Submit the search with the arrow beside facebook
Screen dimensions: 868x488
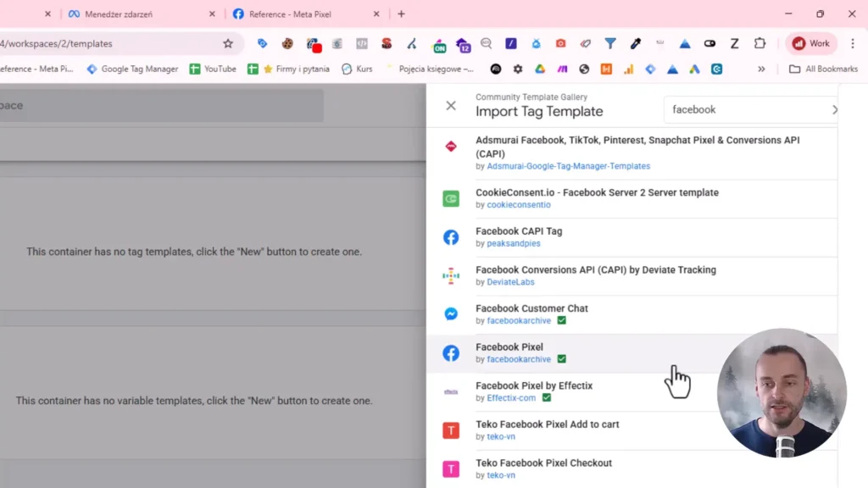tap(834, 109)
